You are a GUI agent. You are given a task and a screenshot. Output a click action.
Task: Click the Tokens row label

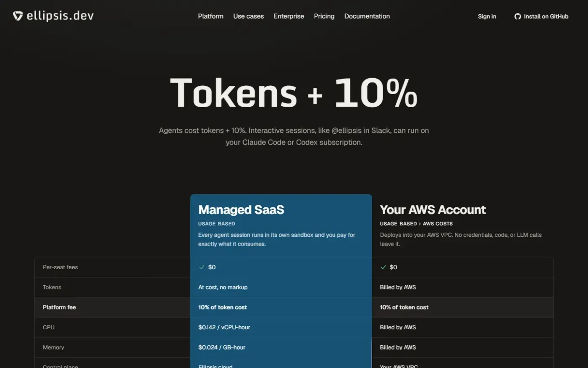point(52,287)
